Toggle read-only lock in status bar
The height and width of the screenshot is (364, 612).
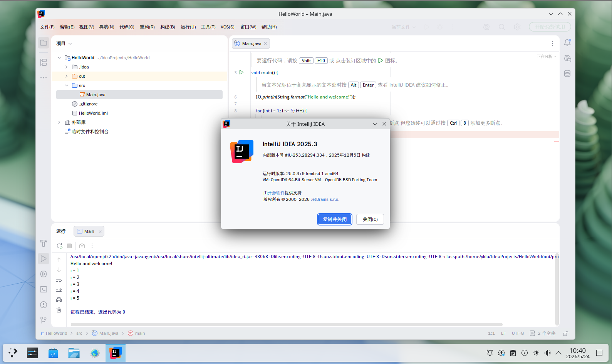[565, 334]
